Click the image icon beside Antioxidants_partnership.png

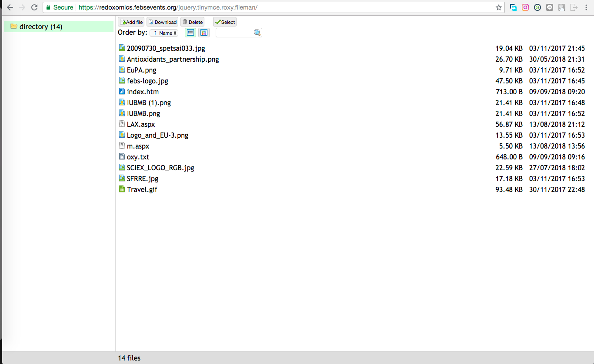(x=122, y=59)
